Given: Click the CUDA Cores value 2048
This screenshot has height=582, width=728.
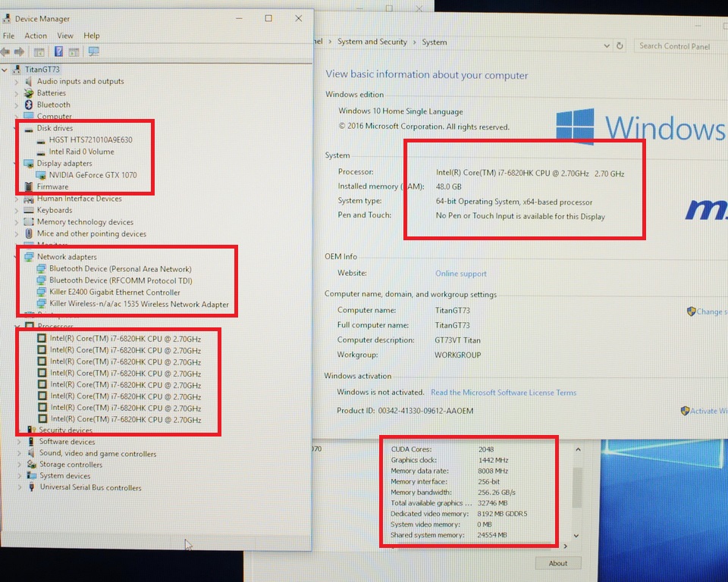Looking at the screenshot, I should (x=486, y=449).
